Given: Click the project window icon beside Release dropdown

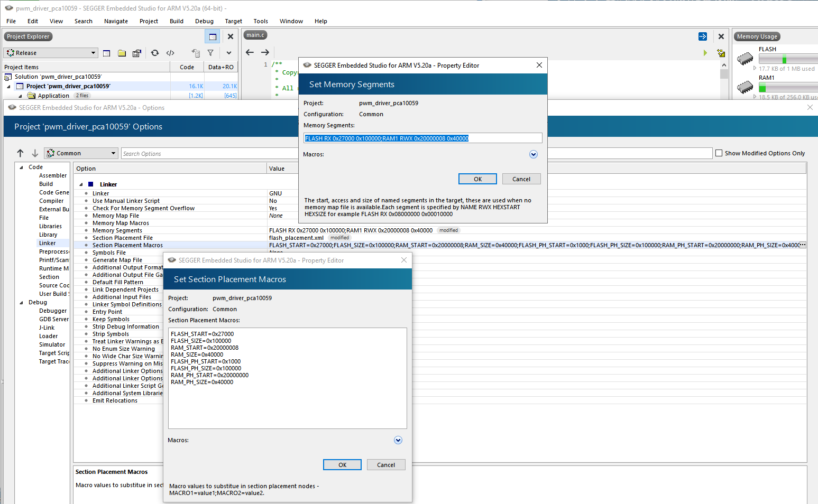Looking at the screenshot, I should point(107,53).
